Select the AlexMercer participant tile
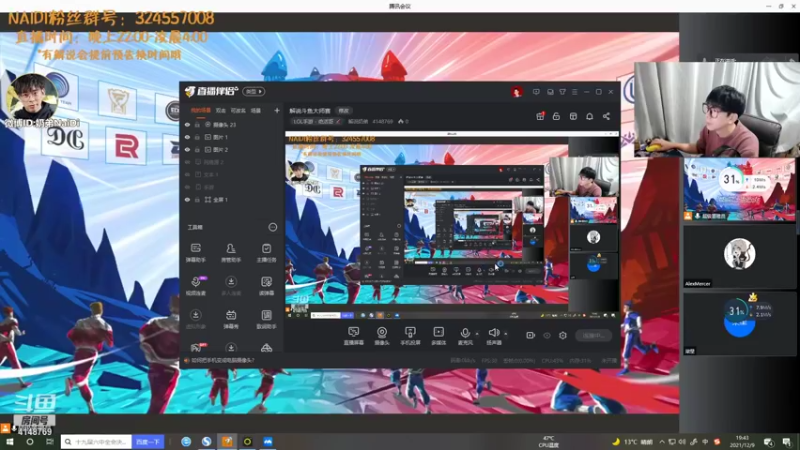 [x=739, y=257]
